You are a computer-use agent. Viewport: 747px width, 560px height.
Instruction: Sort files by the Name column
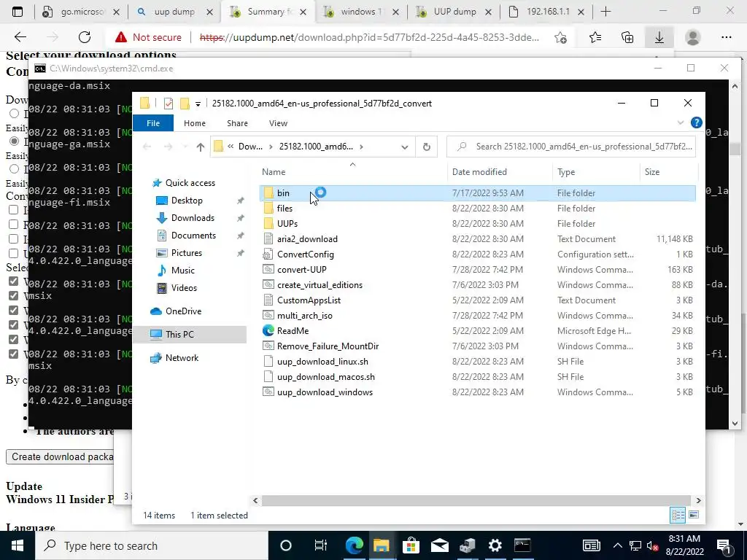[352, 172]
